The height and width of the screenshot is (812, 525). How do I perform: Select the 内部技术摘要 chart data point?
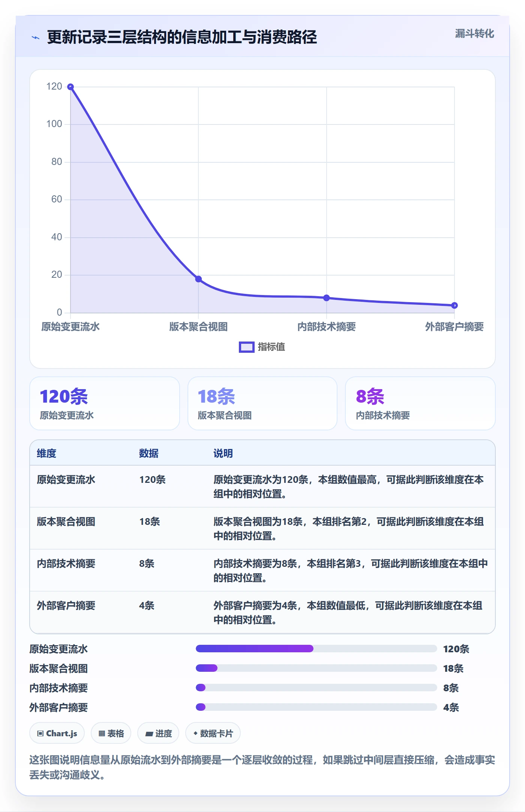[327, 298]
